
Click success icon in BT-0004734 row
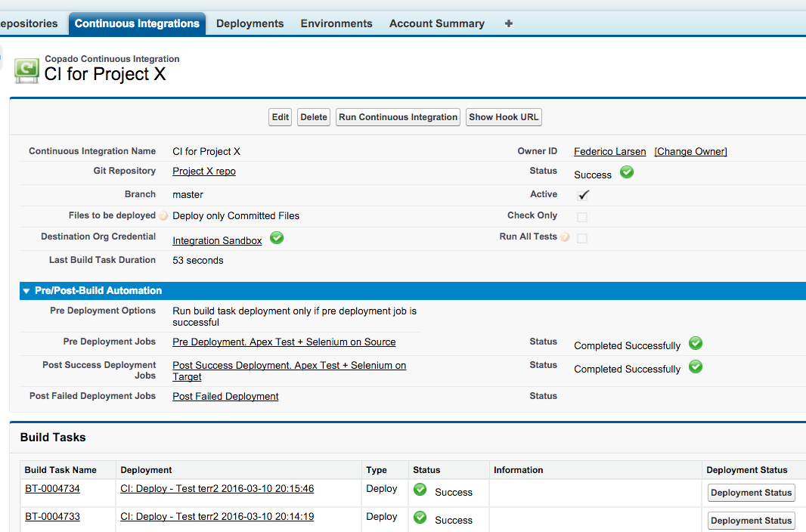coord(420,490)
